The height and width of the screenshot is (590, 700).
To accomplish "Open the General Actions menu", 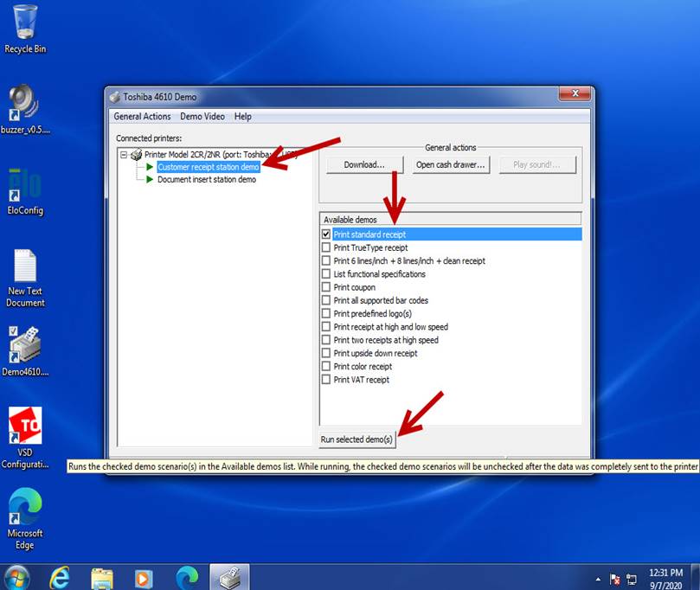I will 142,116.
